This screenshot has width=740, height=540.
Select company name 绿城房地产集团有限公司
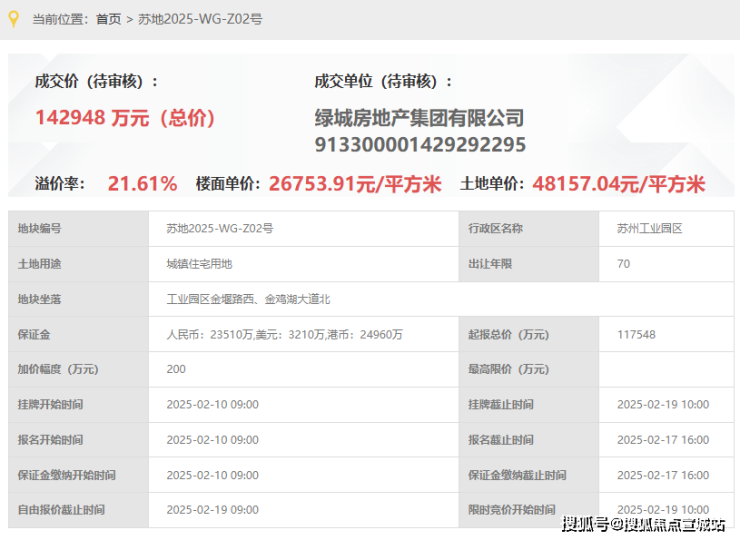pyautogui.click(x=420, y=118)
